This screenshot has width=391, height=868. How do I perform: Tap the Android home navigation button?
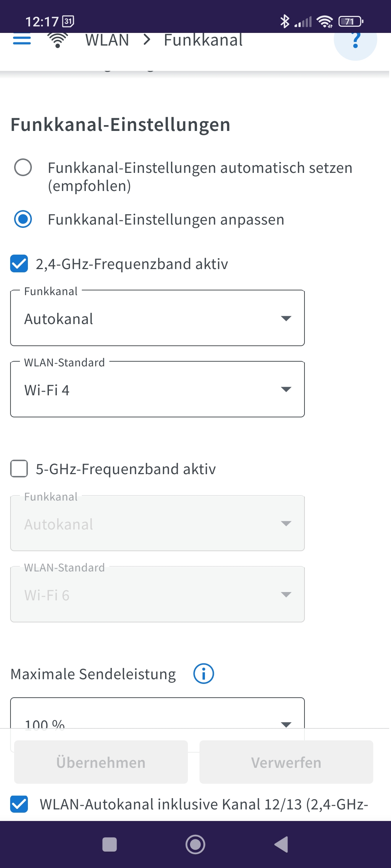point(195,844)
